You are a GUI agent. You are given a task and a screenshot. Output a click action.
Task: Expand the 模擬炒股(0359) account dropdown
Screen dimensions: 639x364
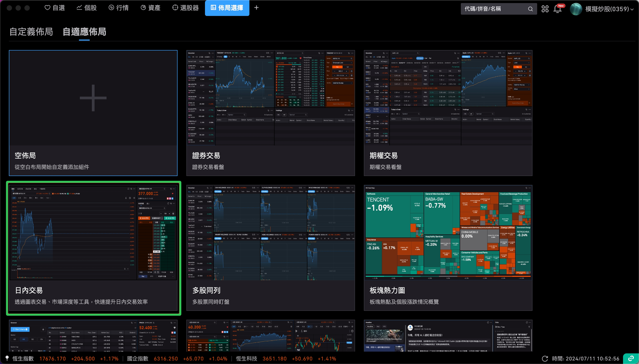pos(632,10)
